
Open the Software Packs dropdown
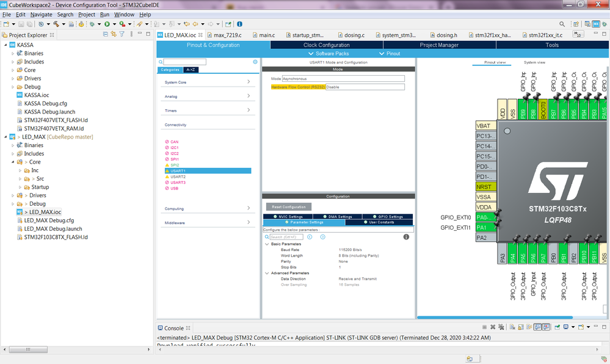coord(329,54)
